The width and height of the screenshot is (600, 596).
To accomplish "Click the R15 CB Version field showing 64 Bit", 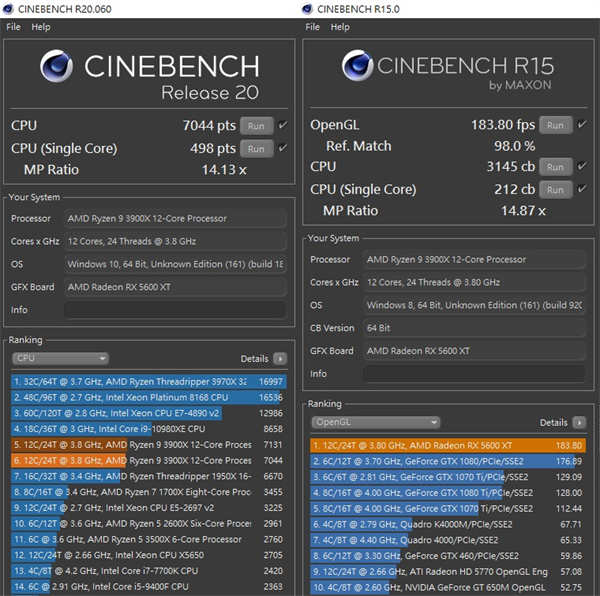I will click(474, 328).
